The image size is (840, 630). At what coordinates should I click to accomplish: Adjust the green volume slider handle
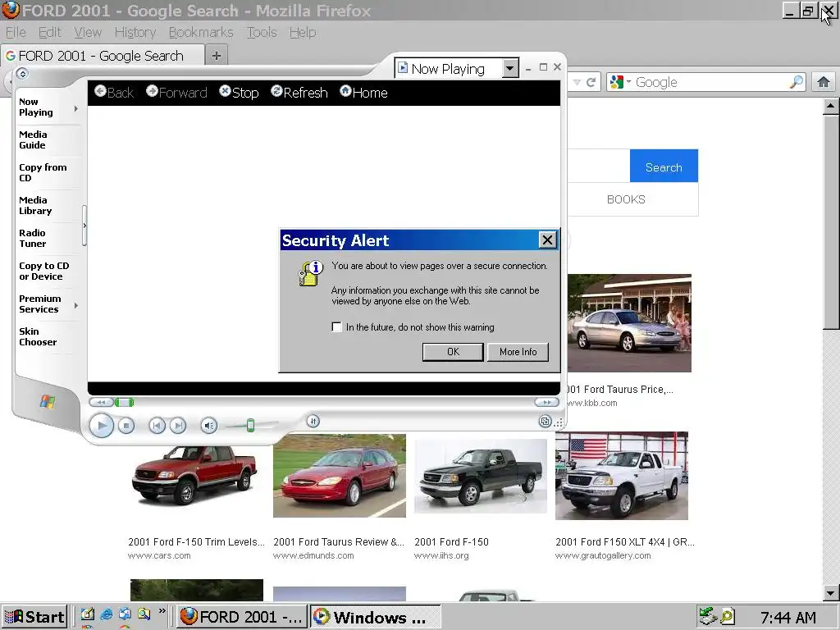tap(250, 426)
